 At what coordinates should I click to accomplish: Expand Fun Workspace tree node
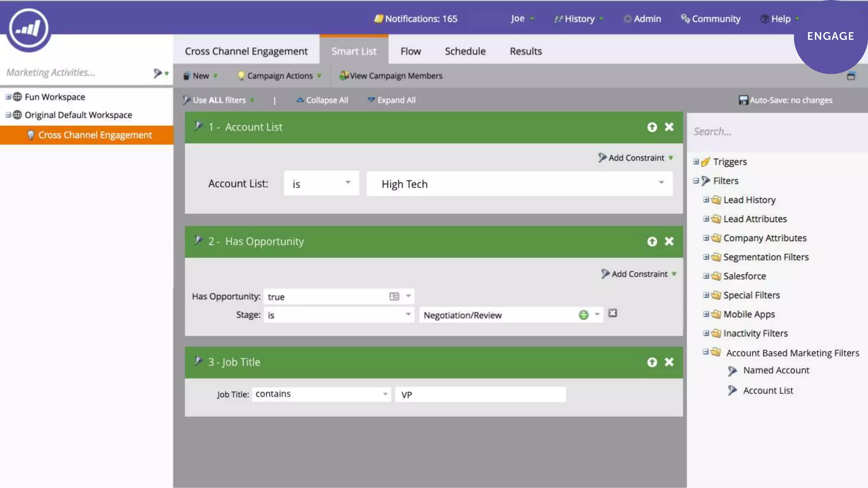click(8, 97)
